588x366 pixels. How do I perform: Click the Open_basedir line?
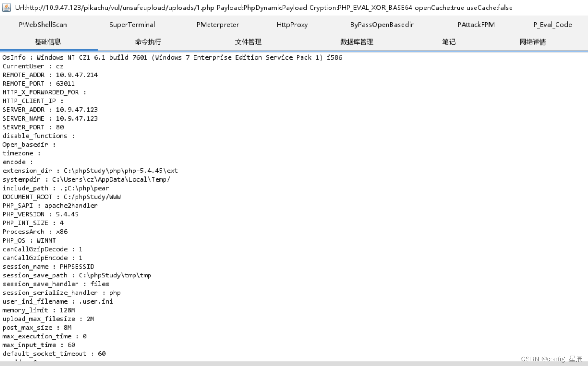click(x=29, y=145)
